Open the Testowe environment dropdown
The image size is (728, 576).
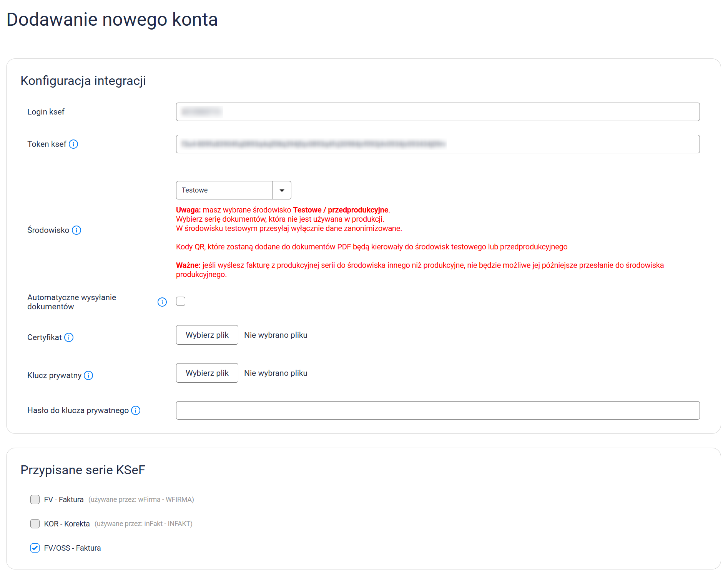[x=224, y=190]
